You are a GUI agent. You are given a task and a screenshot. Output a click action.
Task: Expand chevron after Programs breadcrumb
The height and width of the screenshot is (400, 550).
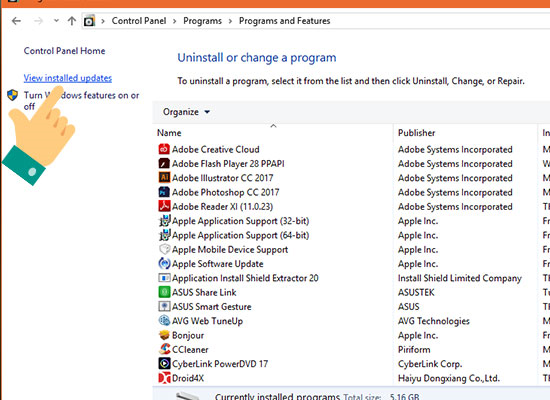(x=230, y=21)
